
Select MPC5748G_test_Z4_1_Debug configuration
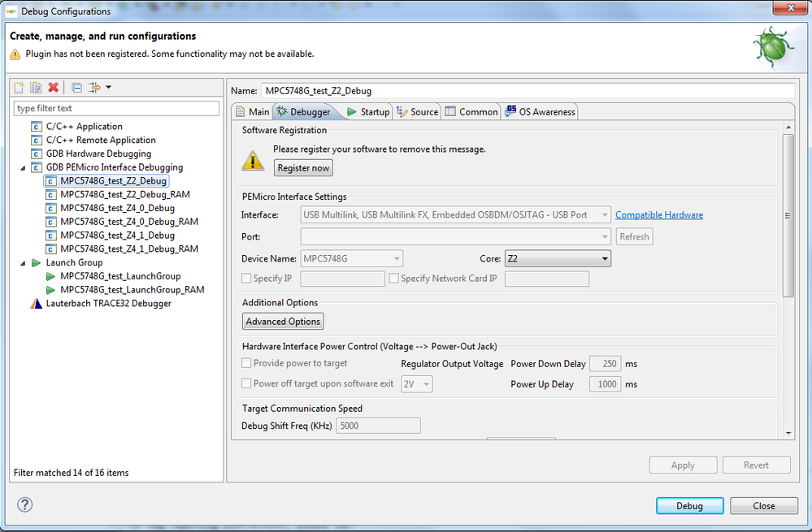[118, 235]
